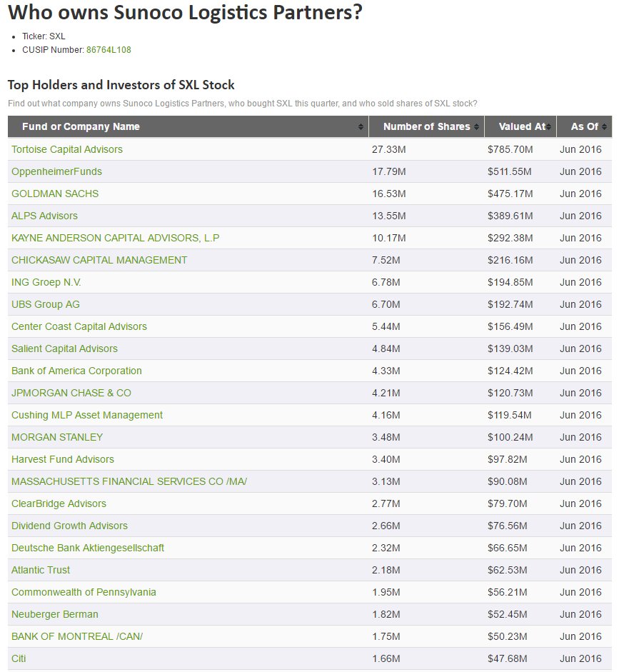Viewport: 619px width, 672px height.
Task: Select the Ticker: SXL text
Action: coord(44,36)
